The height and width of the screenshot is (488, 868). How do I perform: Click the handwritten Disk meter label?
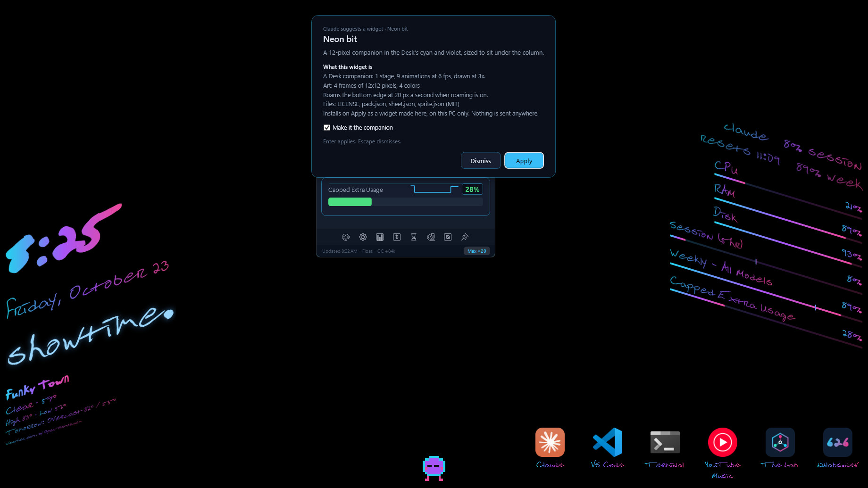coord(725,215)
